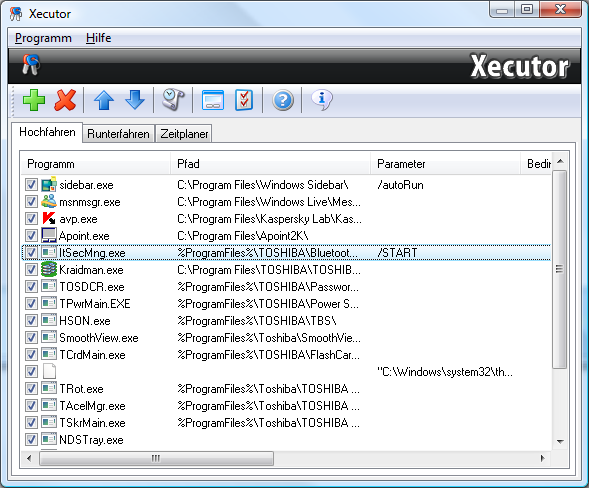Click the keys logo in banner

pyautogui.click(x=31, y=65)
